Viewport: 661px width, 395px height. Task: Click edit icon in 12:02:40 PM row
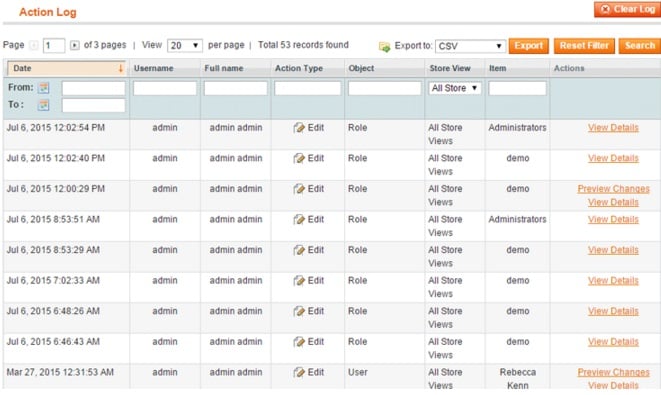click(x=299, y=159)
